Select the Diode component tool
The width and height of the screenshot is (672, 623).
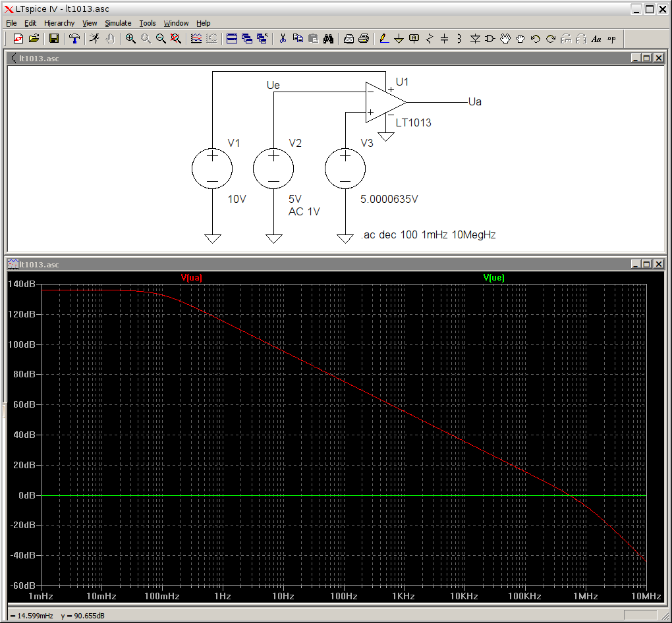[475, 39]
